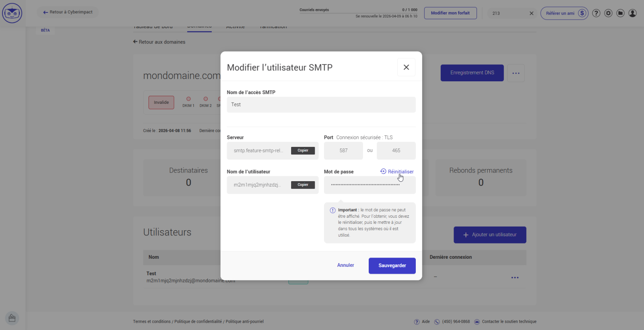644x330 pixels.
Task: Go back via Retour à Cyberimpact
Action: [68, 12]
